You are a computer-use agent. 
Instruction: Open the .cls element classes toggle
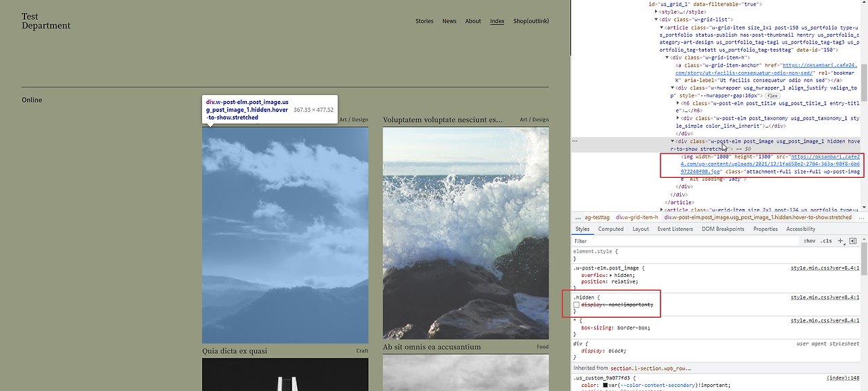(826, 241)
